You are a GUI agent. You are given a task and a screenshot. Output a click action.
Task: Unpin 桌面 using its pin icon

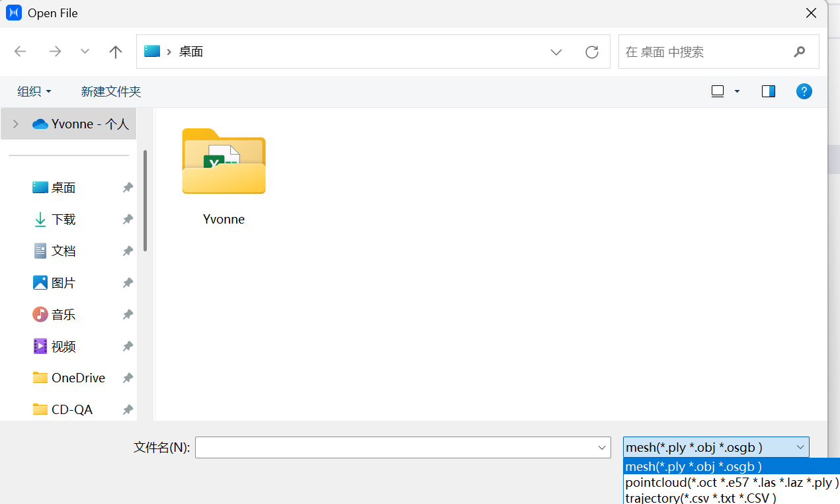tap(128, 188)
